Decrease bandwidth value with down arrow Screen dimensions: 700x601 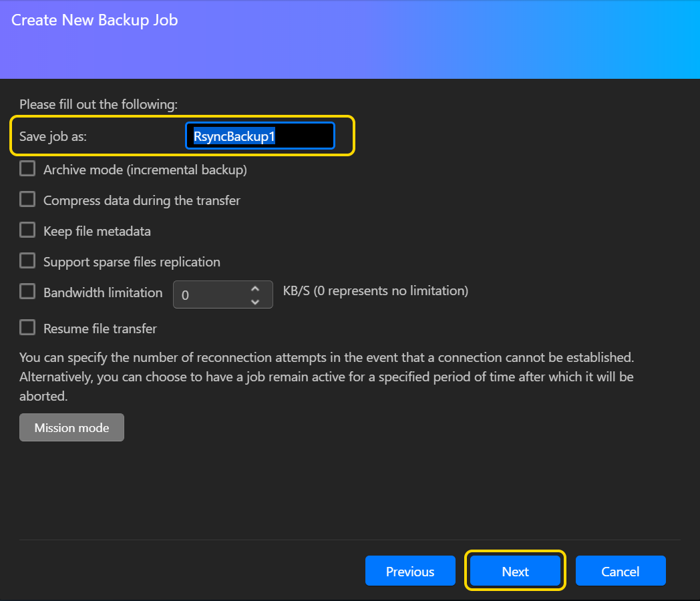(x=255, y=302)
